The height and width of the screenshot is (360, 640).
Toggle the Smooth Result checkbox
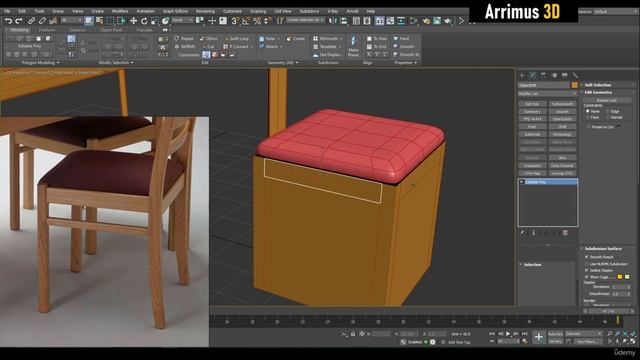tap(587, 257)
